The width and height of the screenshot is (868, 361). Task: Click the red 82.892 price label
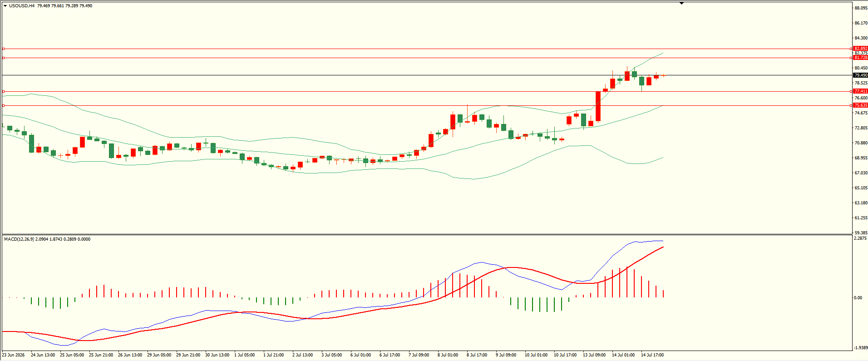[860, 49]
